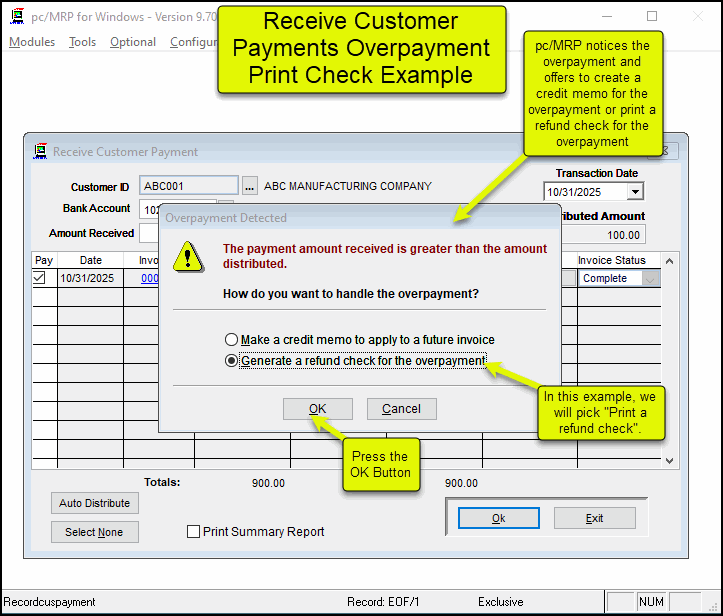Click the Exit button

coord(594,518)
